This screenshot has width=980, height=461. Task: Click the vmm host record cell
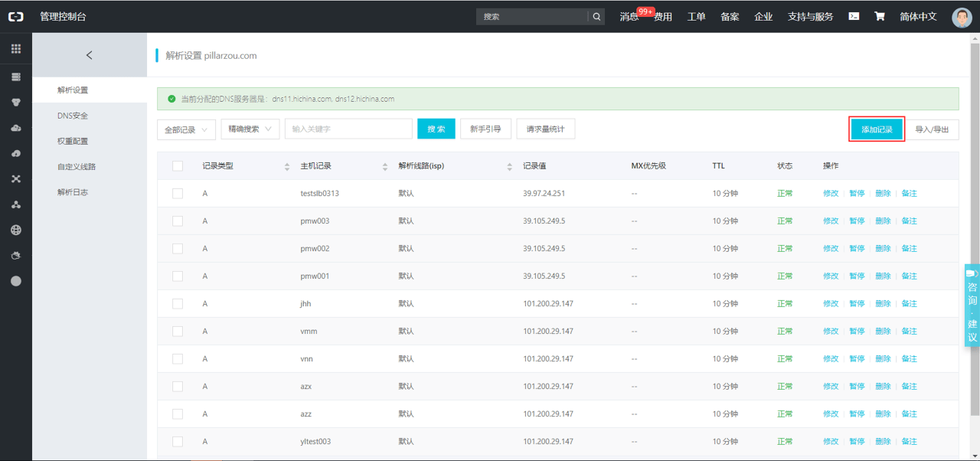tap(309, 332)
